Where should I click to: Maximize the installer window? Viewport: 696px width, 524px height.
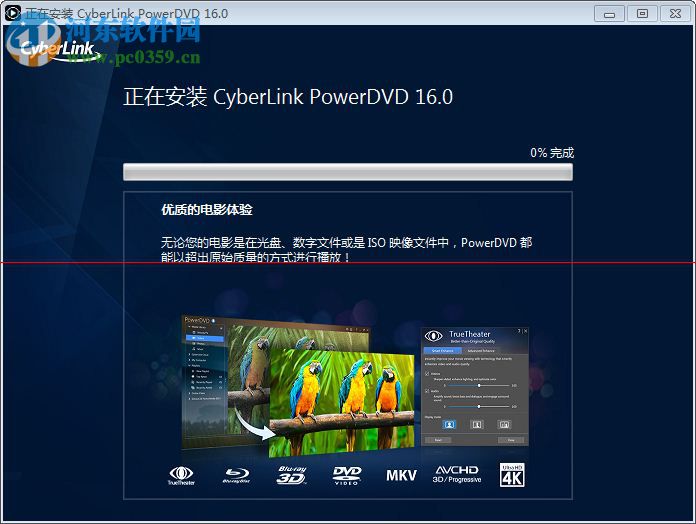coord(642,14)
